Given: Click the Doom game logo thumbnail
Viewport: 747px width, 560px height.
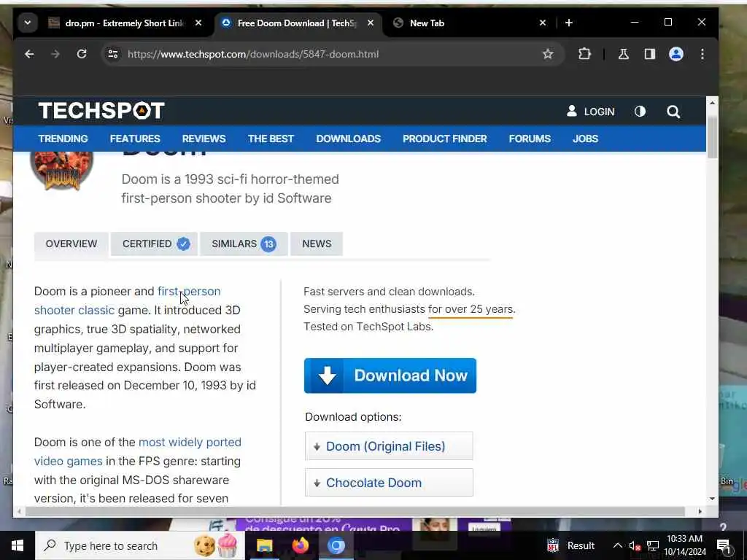Looking at the screenshot, I should [61, 171].
